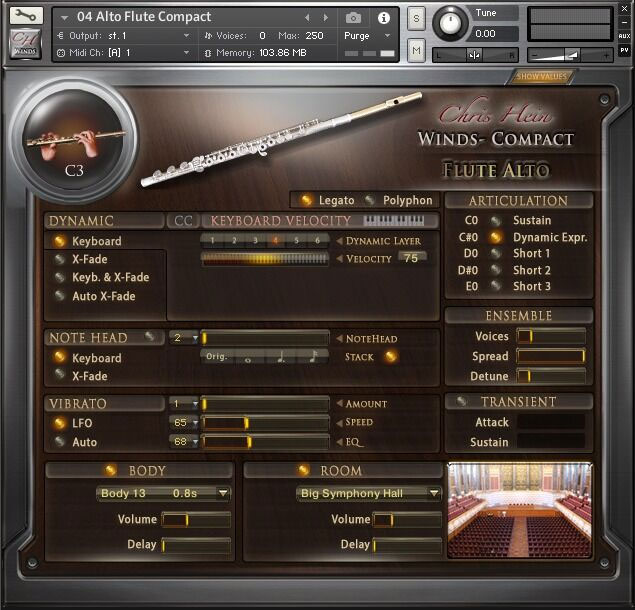Select X-Fade under Dynamic
Image resolution: width=635 pixels, height=610 pixels.
(61, 259)
